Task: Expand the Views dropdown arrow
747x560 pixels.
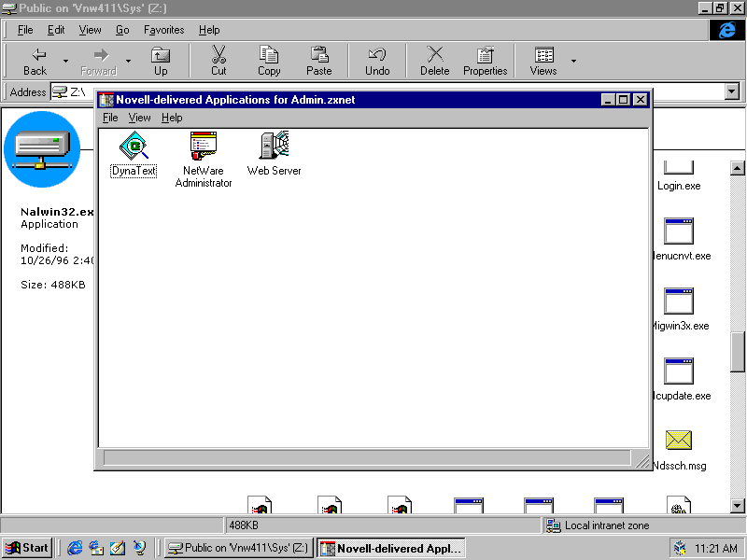Action: (x=573, y=62)
